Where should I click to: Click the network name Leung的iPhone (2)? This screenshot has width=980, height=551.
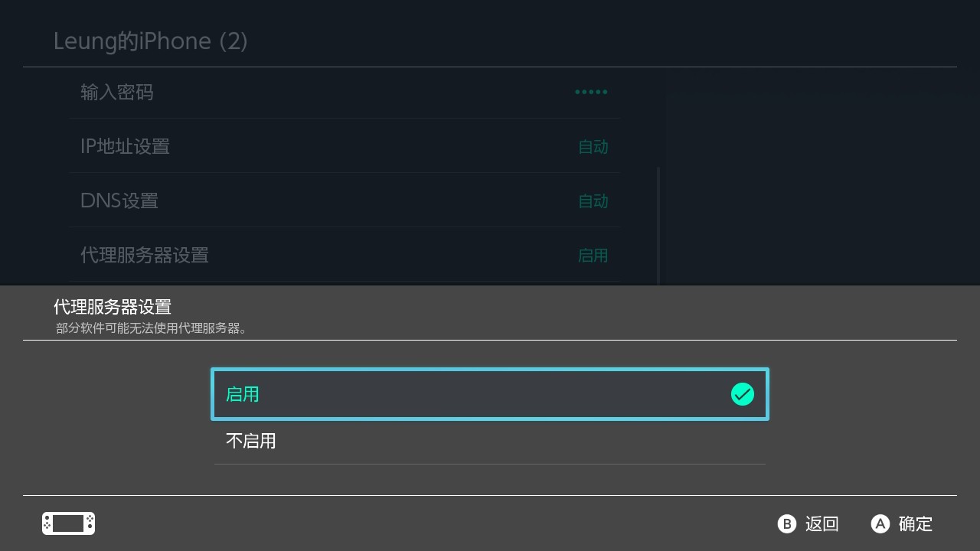[150, 41]
